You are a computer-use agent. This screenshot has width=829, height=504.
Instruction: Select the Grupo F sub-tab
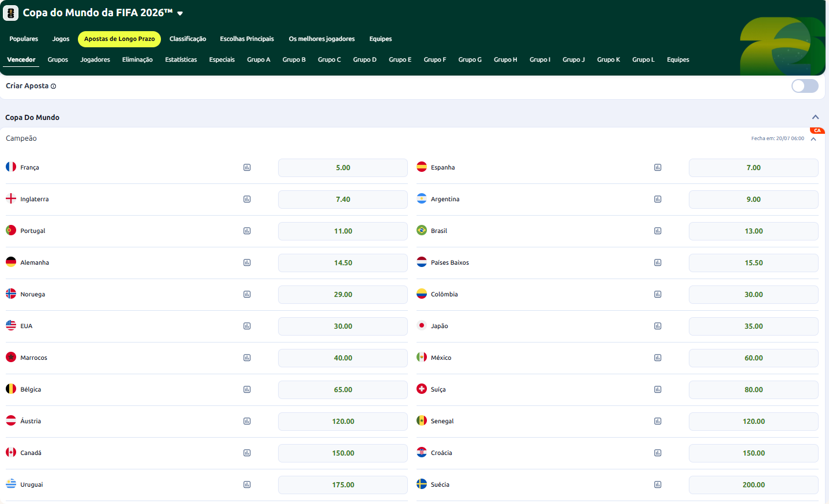(x=435, y=60)
